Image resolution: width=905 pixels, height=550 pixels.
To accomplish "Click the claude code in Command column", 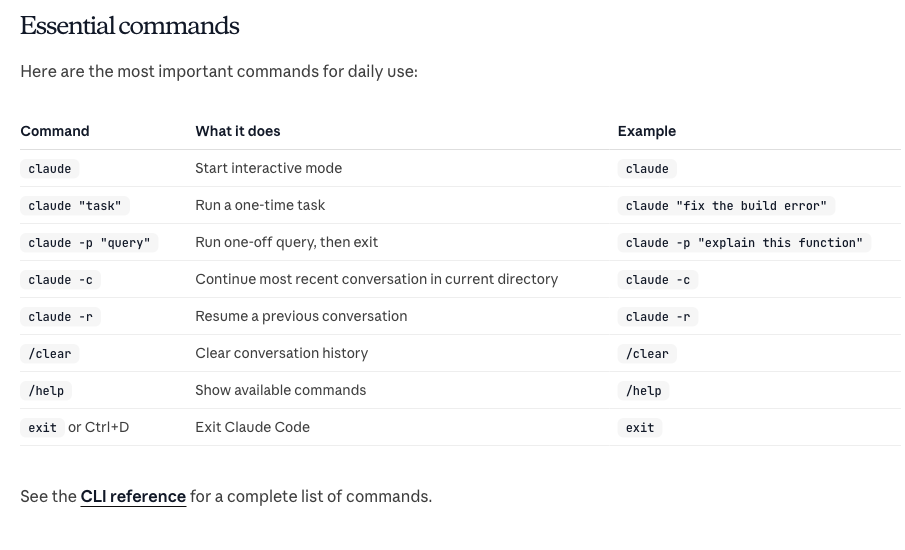I will (x=50, y=169).
